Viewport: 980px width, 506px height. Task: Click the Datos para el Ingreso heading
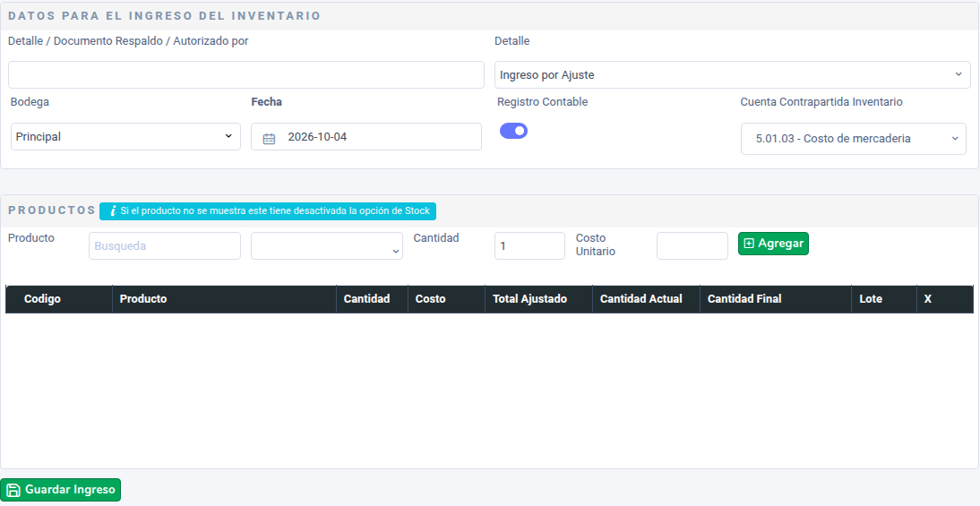coord(164,16)
